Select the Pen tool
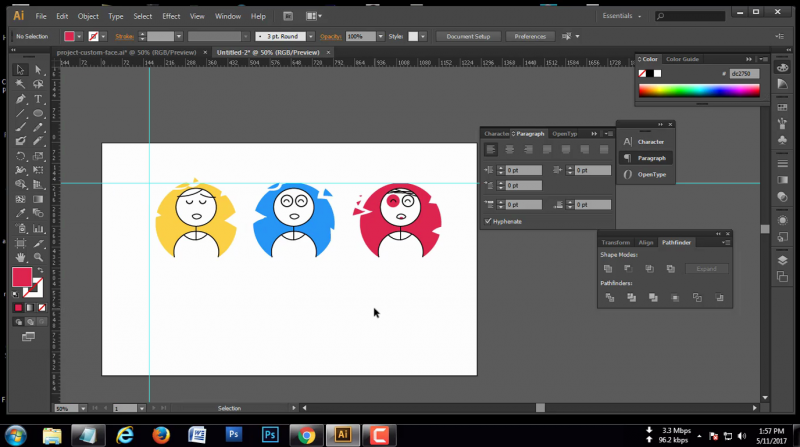This screenshot has height=447, width=800. 20,99
